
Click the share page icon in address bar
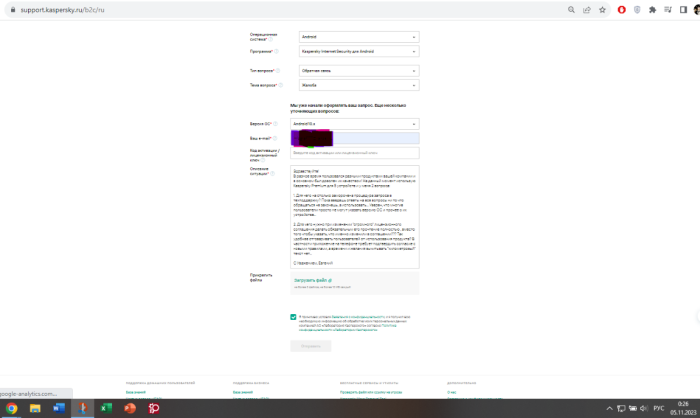587,10
